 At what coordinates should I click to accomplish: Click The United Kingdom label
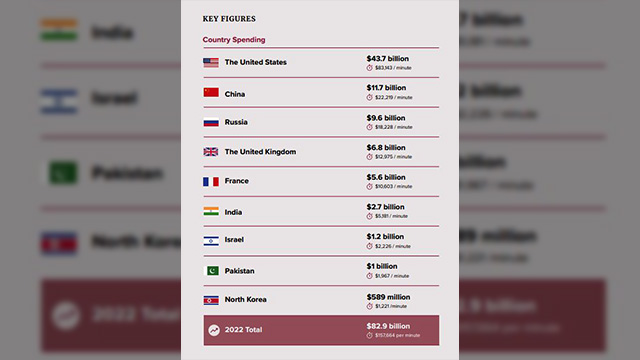[260, 152]
